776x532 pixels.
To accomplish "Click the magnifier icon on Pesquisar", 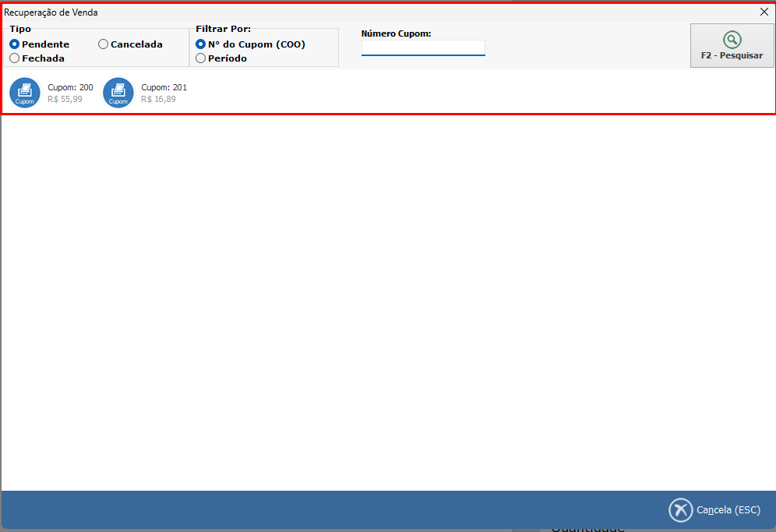I will pyautogui.click(x=732, y=40).
